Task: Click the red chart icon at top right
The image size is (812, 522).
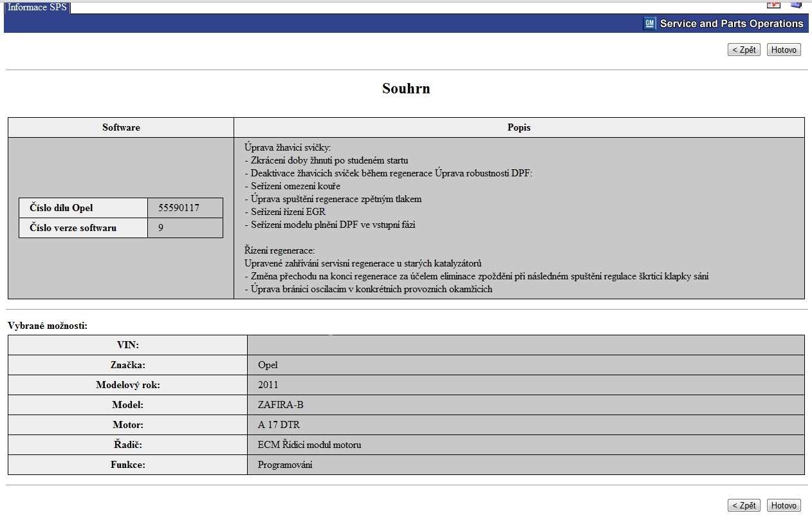Action: click(773, 4)
